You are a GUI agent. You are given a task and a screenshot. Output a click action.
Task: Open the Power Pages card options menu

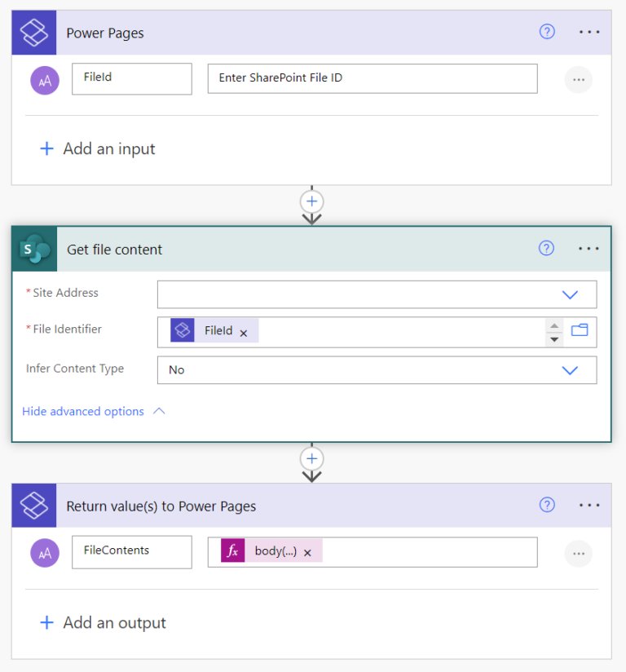(x=589, y=32)
